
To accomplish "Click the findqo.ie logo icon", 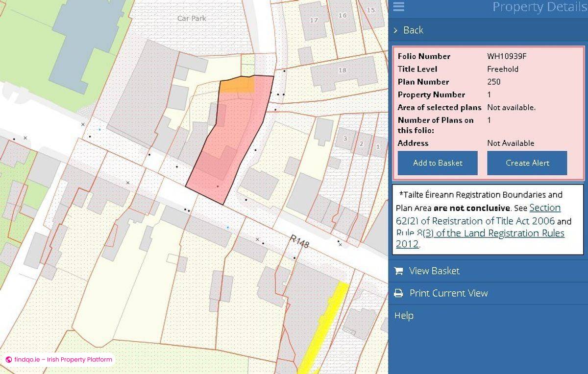I will coord(9,359).
